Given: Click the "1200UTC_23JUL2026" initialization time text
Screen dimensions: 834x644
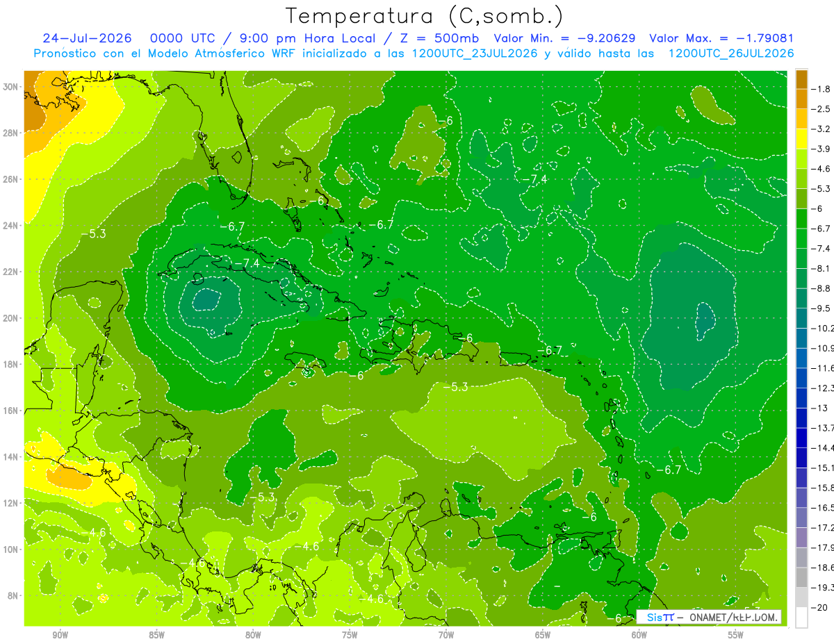Looking at the screenshot, I should coord(475,53).
